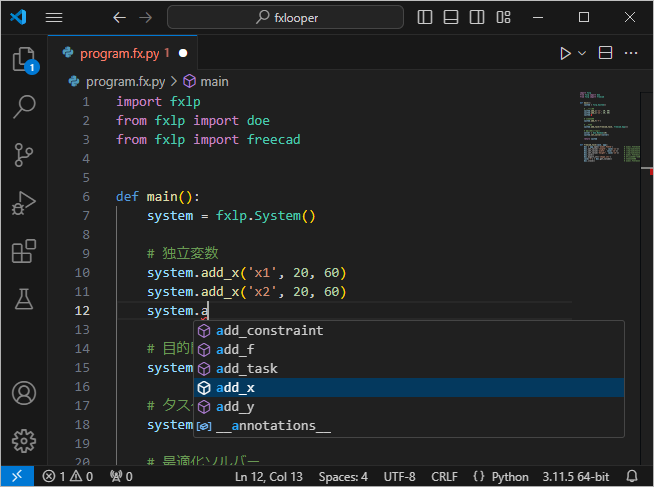
Task: Expand the run button dropdown arrow
Action: pos(583,53)
